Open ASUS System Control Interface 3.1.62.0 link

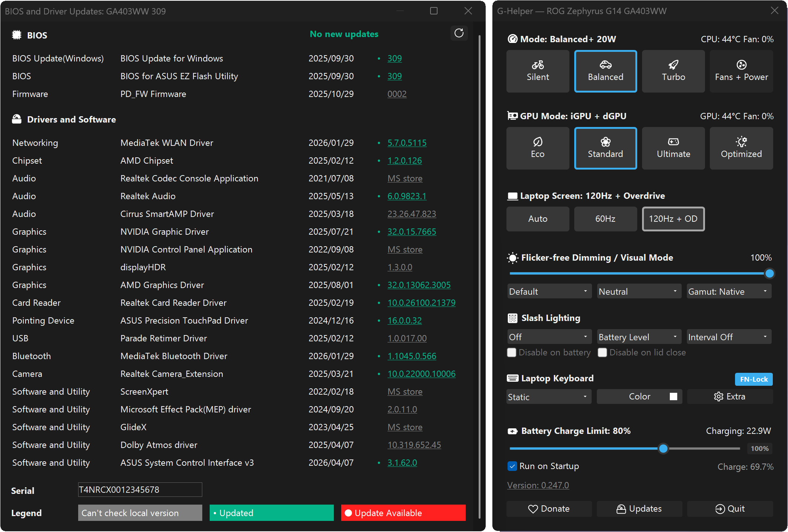click(x=402, y=463)
